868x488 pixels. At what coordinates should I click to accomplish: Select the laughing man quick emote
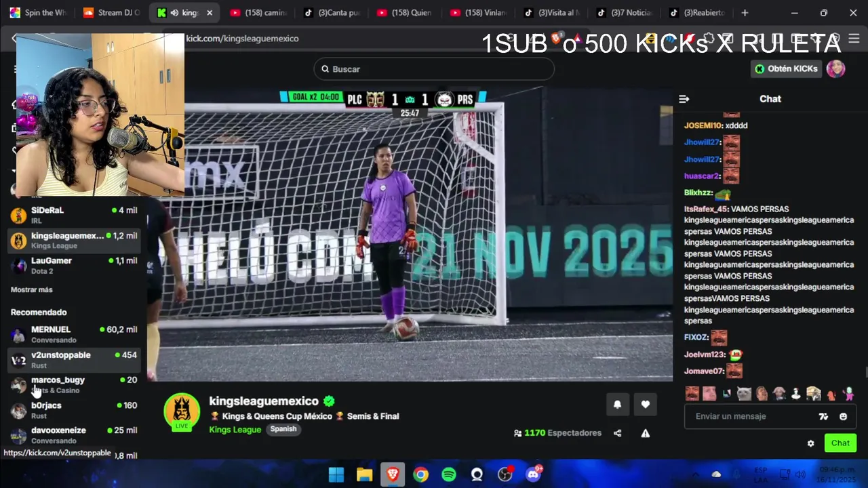(x=762, y=393)
